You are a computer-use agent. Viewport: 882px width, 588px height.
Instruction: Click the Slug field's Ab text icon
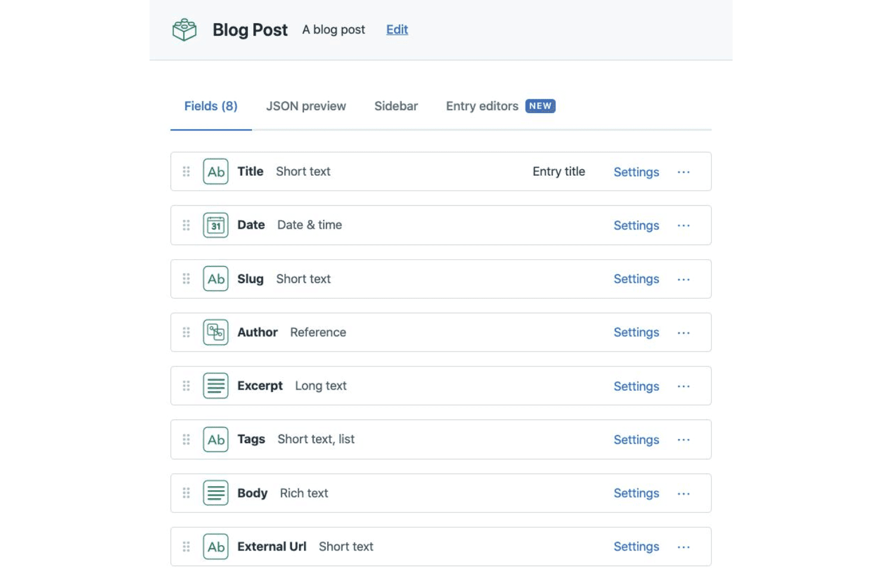pyautogui.click(x=216, y=279)
